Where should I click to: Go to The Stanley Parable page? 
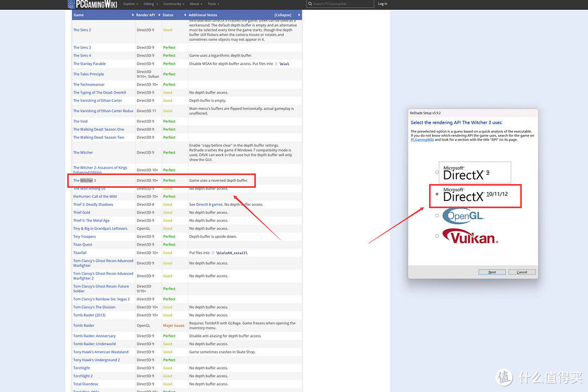click(89, 64)
